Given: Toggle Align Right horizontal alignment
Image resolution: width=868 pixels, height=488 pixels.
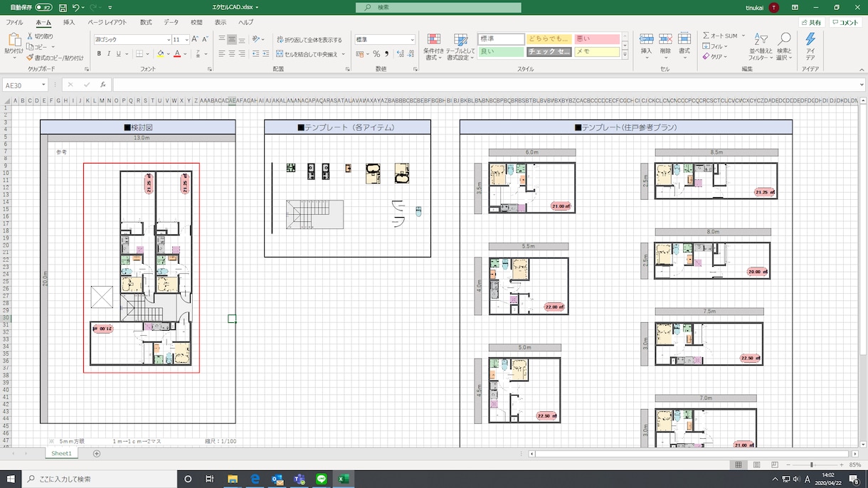Looking at the screenshot, I should (x=242, y=54).
